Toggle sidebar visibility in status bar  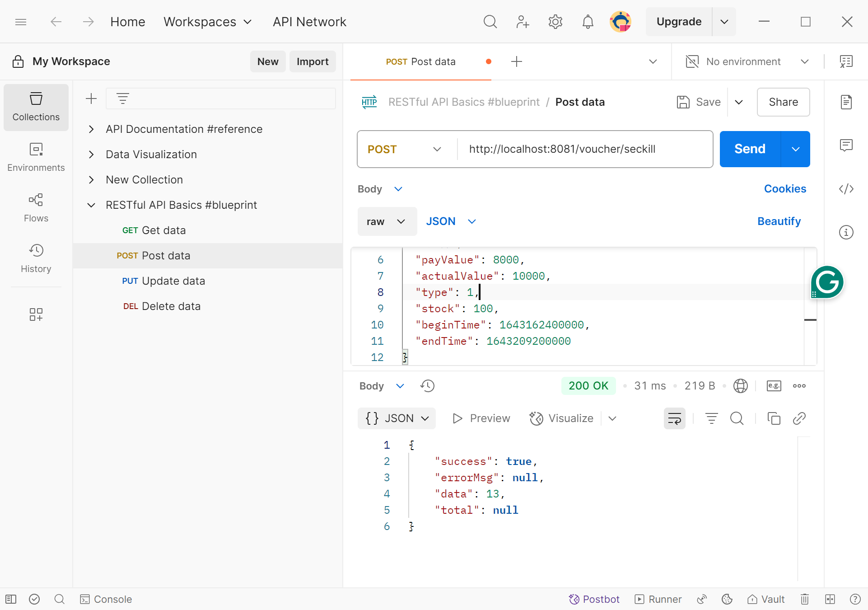pyautogui.click(x=11, y=599)
